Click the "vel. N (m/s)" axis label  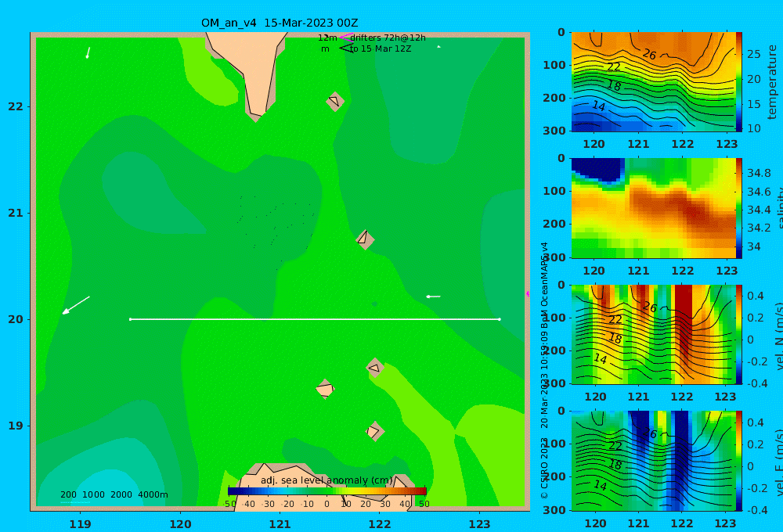pyautogui.click(x=778, y=336)
